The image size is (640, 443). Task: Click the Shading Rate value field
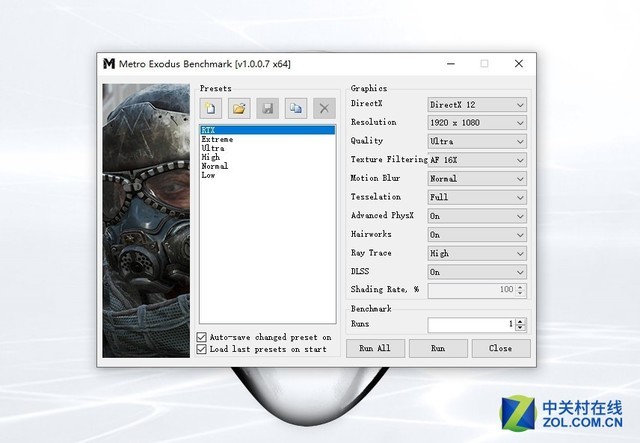(471, 290)
